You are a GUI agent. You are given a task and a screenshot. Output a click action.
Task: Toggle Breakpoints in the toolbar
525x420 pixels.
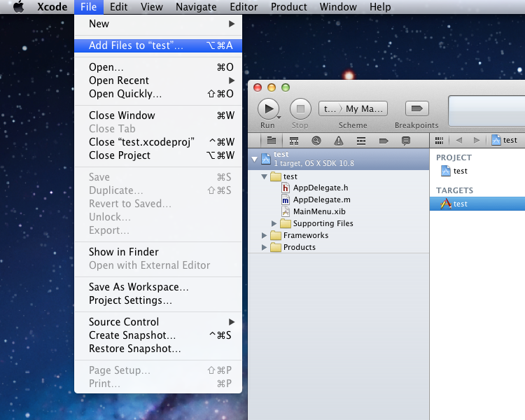416,108
